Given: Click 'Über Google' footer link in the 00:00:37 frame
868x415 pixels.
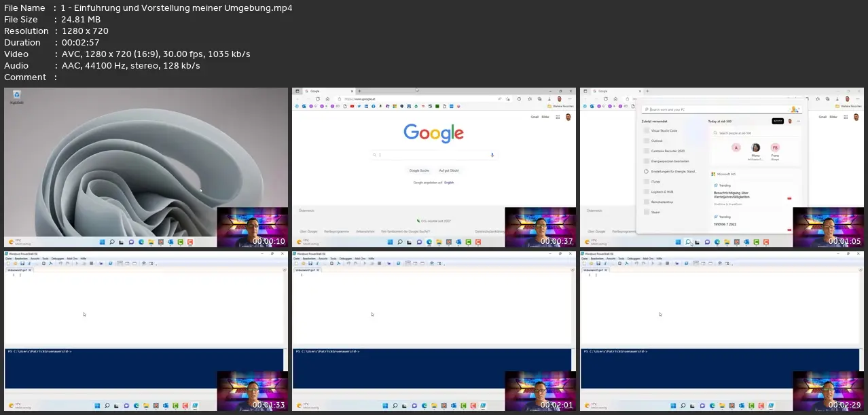Looking at the screenshot, I should [x=308, y=232].
